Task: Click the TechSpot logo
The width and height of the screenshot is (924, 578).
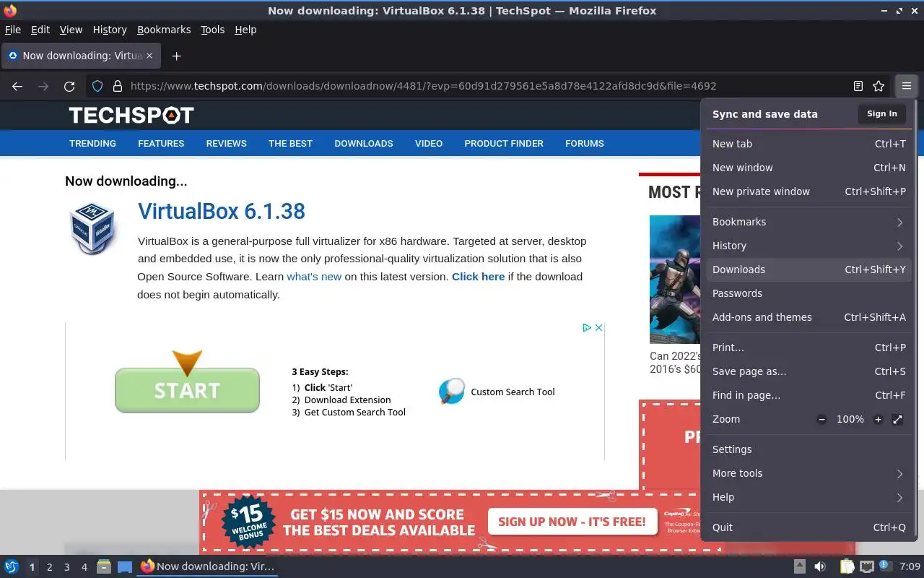Action: click(131, 115)
